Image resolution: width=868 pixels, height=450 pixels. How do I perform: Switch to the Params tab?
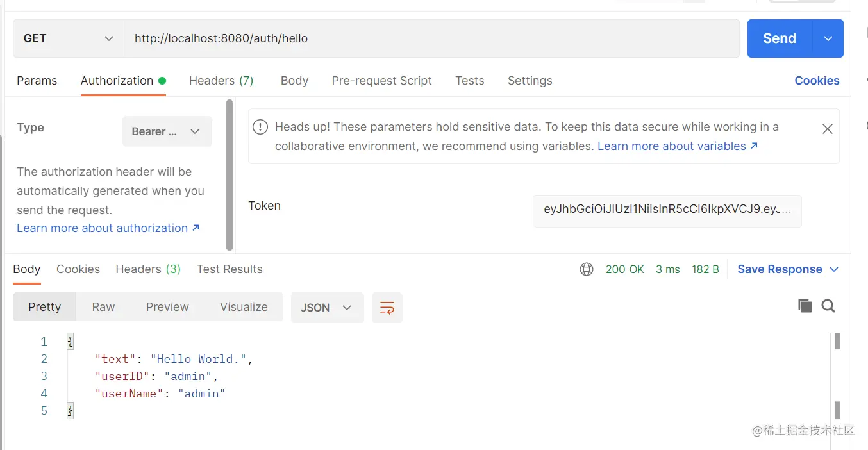(x=37, y=81)
